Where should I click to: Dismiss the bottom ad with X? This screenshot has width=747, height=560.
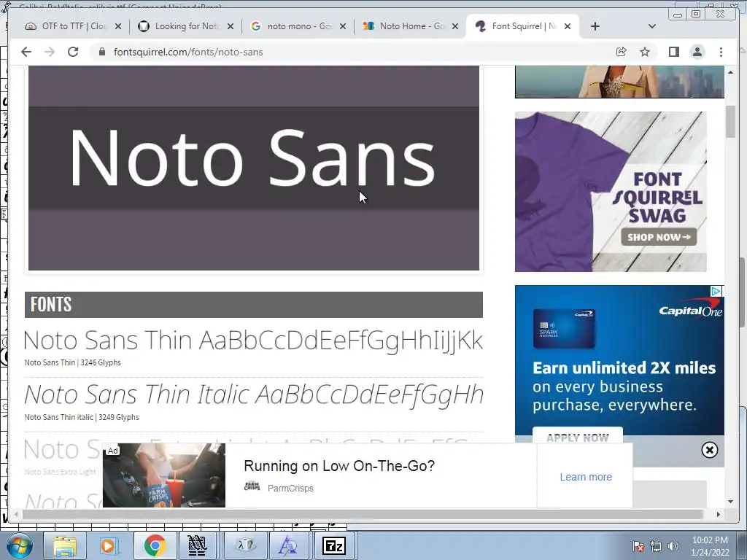coord(709,450)
